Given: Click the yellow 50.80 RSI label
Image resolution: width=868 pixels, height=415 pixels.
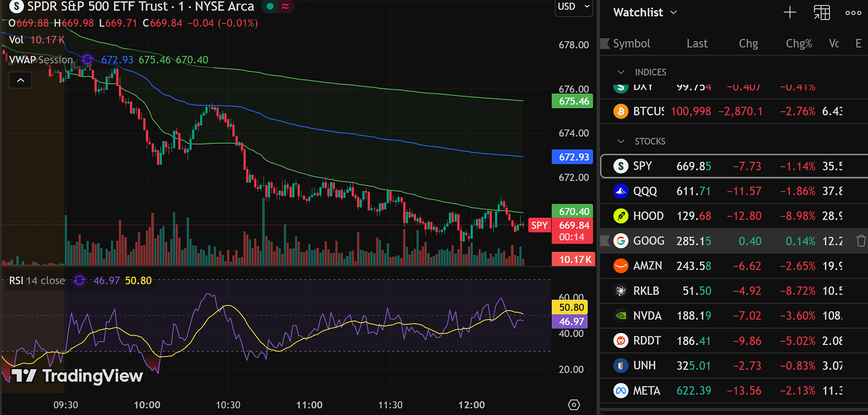Looking at the screenshot, I should (570, 307).
